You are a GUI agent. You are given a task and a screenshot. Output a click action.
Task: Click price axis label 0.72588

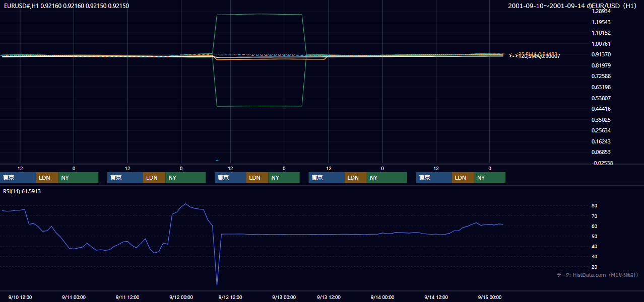point(601,76)
